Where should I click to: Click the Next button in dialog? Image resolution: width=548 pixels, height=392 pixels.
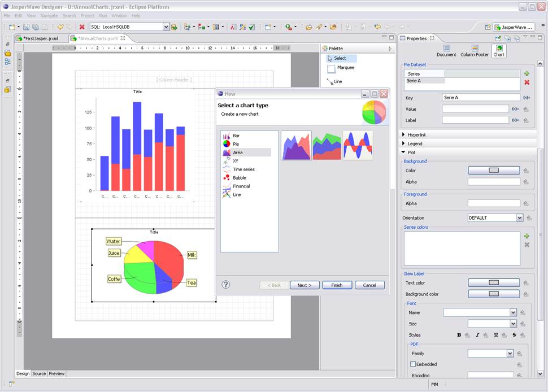(x=305, y=285)
